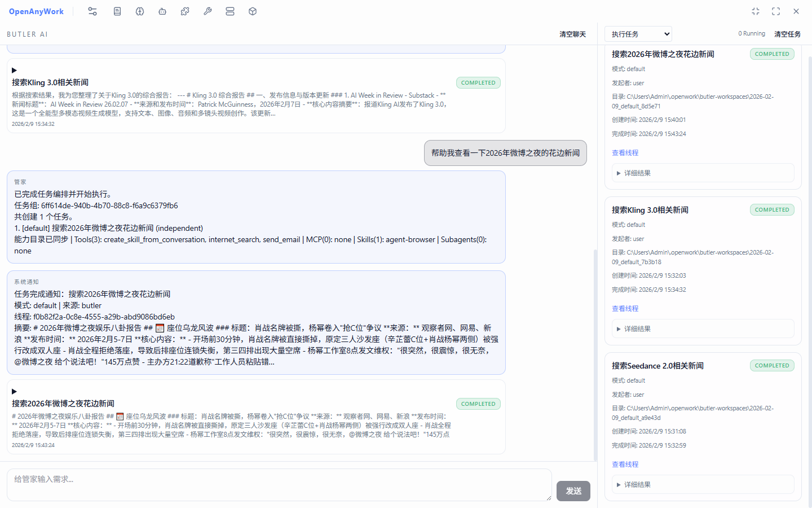
Task: Open the wrench tools icon
Action: click(207, 11)
